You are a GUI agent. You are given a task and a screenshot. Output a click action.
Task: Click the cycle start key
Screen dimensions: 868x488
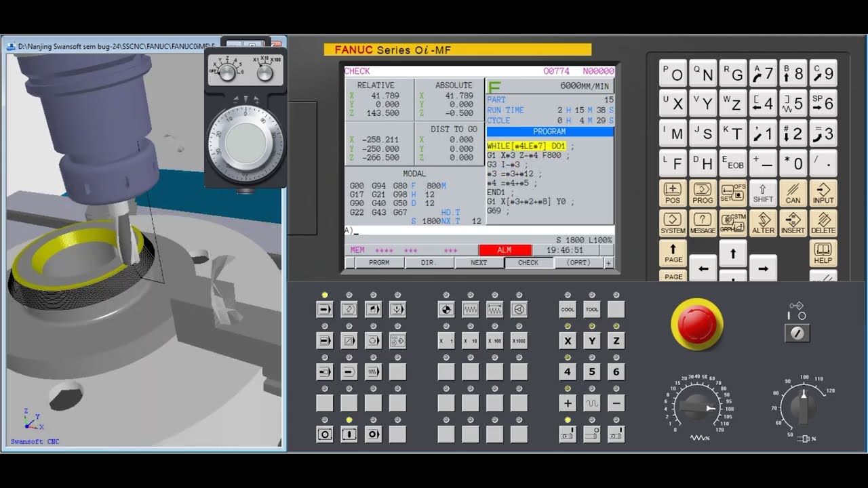pos(349,434)
